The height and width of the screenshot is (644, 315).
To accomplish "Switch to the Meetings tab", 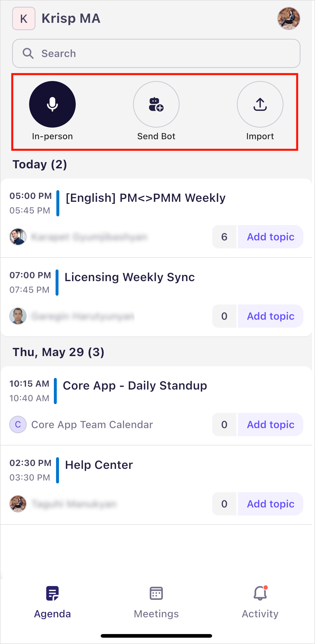I will point(156,603).
